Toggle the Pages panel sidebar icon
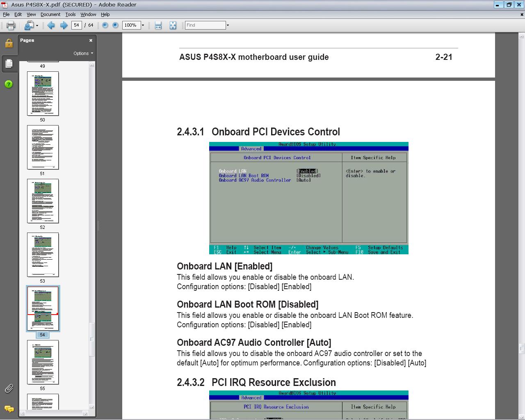 click(x=9, y=64)
